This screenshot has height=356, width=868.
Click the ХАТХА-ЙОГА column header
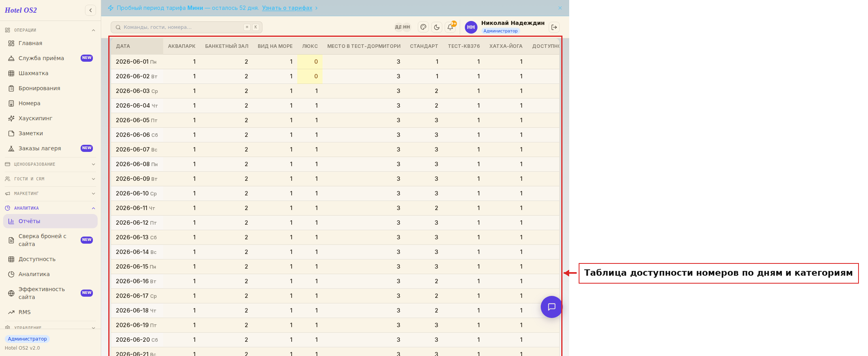click(x=506, y=46)
